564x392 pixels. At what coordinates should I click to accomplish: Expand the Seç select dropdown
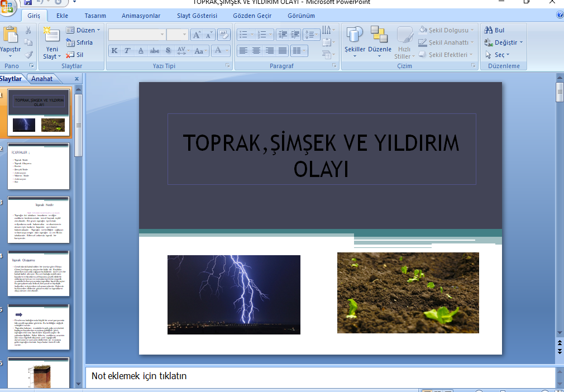pyautogui.click(x=498, y=55)
